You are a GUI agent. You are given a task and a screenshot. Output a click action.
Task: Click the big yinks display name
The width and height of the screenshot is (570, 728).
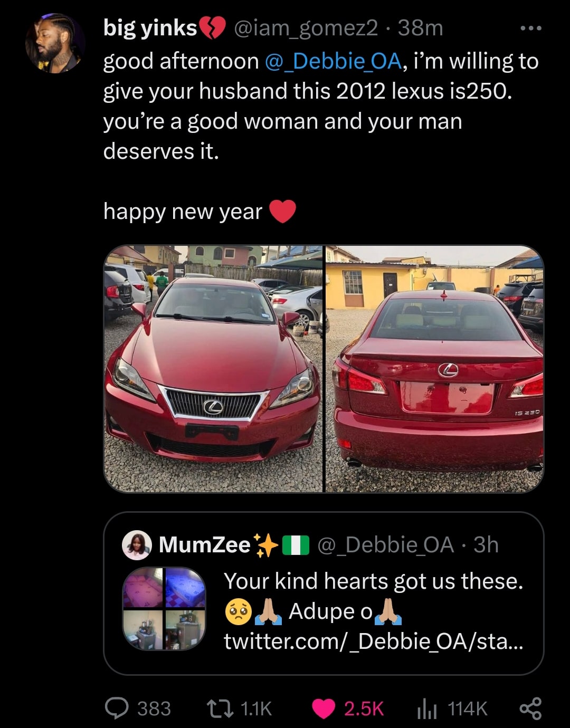pyautogui.click(x=150, y=28)
